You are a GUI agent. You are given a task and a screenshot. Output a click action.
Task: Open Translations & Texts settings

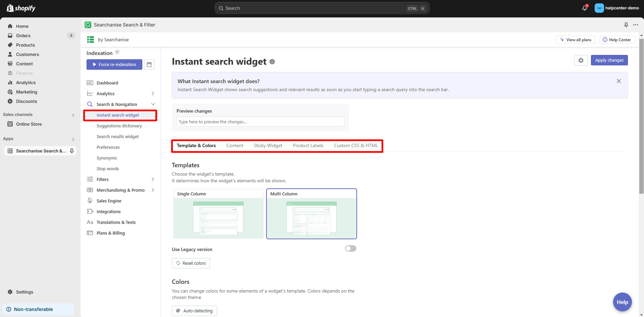pos(116,222)
